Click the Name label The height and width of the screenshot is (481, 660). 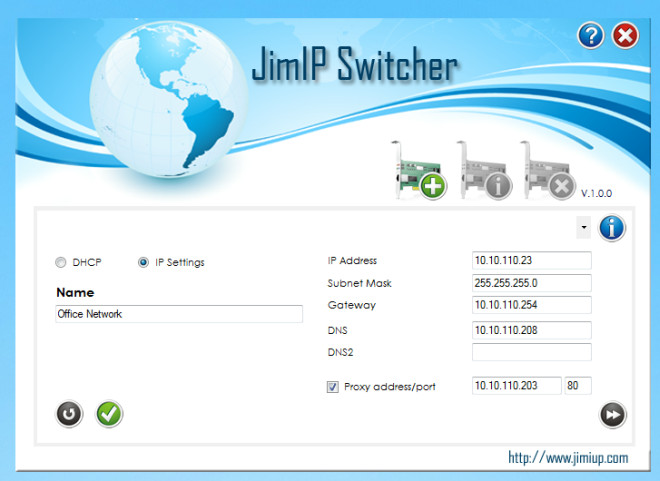(x=75, y=292)
